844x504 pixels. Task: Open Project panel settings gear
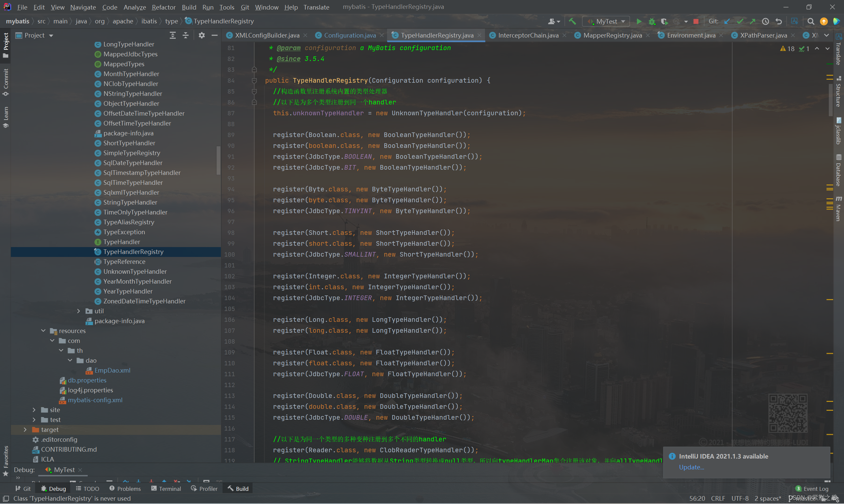pyautogui.click(x=201, y=35)
